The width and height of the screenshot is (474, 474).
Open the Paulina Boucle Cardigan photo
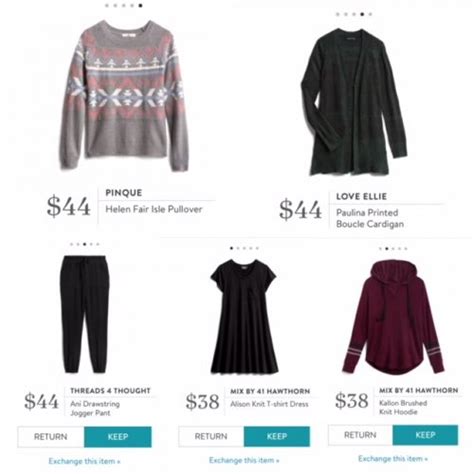click(x=354, y=102)
